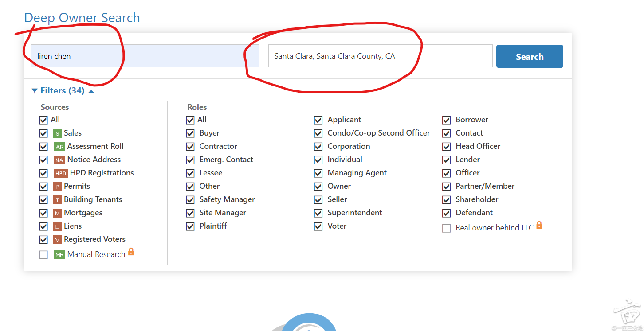
Task: Toggle the Other role checkbox
Action: (190, 187)
